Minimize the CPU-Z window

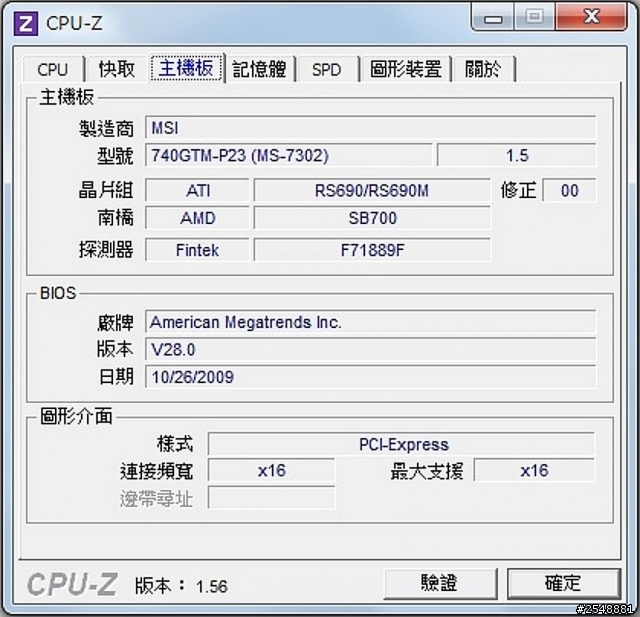tap(493, 17)
